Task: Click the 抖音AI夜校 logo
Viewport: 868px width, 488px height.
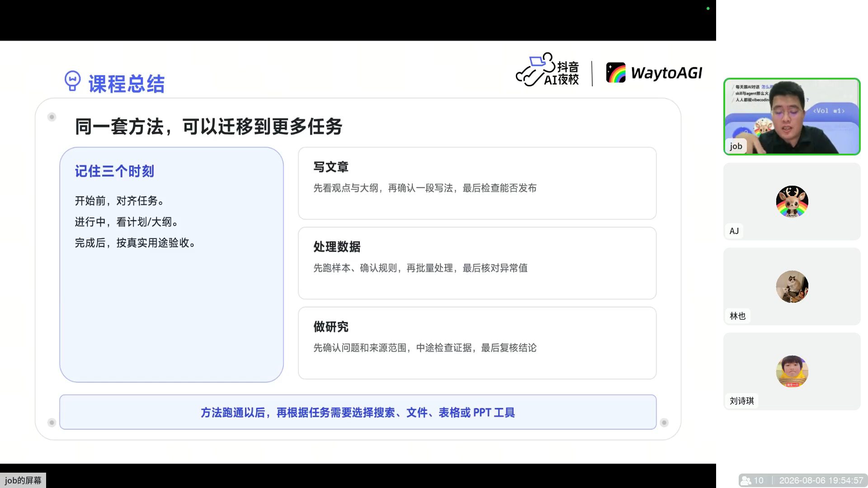Action: click(x=547, y=70)
